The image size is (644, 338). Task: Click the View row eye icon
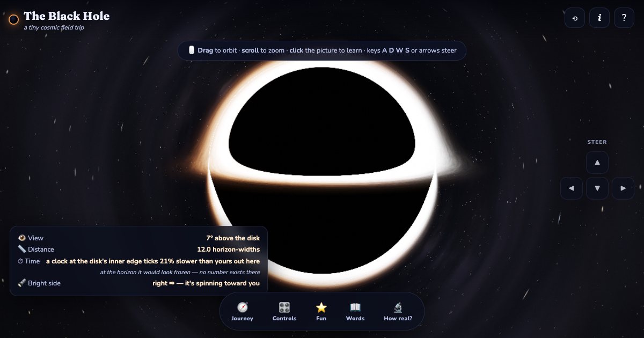(x=22, y=238)
